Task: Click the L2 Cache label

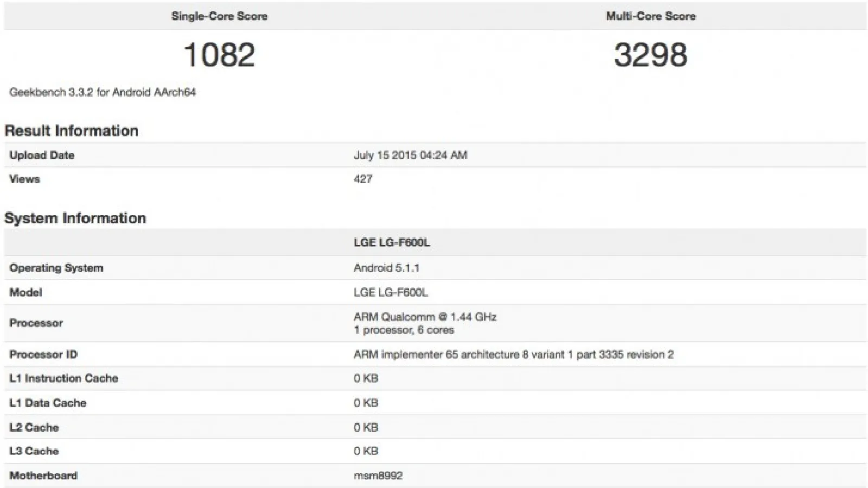Action: (x=34, y=427)
